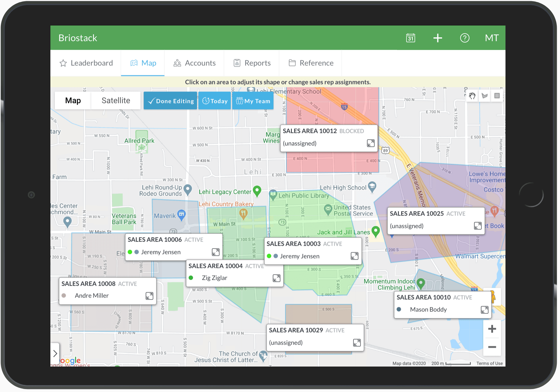Click Momentum Indoor Climbing Lehi pin
560x392 pixels.
pos(421,284)
